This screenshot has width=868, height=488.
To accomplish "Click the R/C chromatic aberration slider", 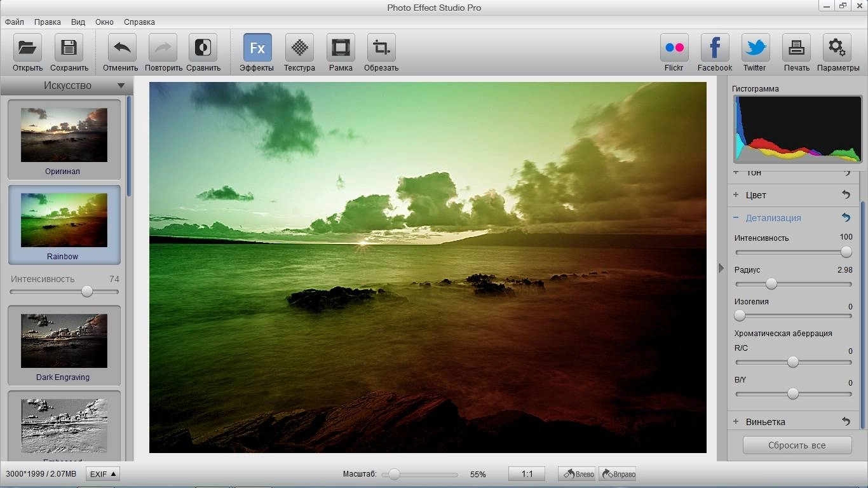I will [x=794, y=362].
